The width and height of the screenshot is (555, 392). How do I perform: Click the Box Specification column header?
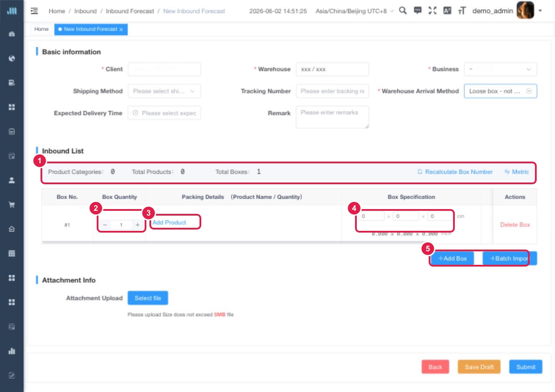click(411, 197)
